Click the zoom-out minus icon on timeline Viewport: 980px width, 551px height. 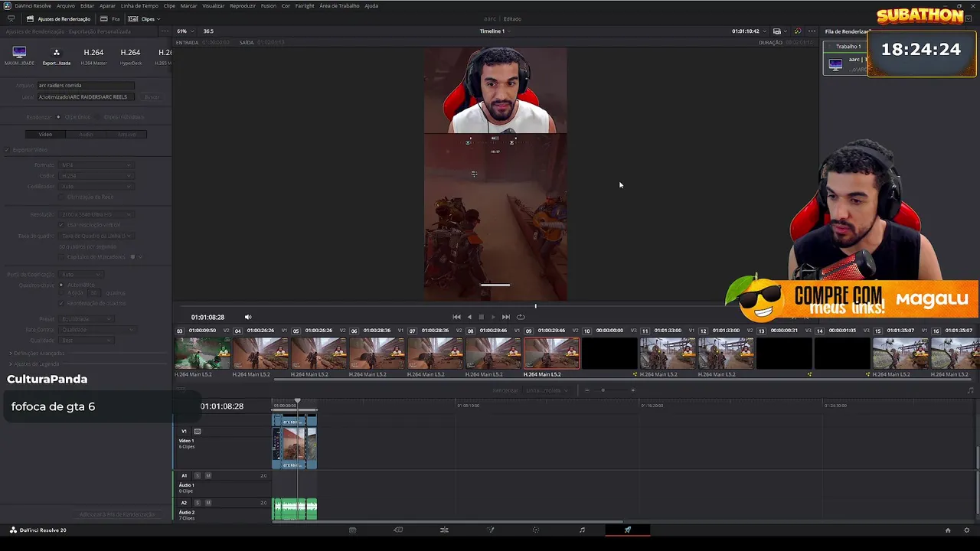click(586, 390)
